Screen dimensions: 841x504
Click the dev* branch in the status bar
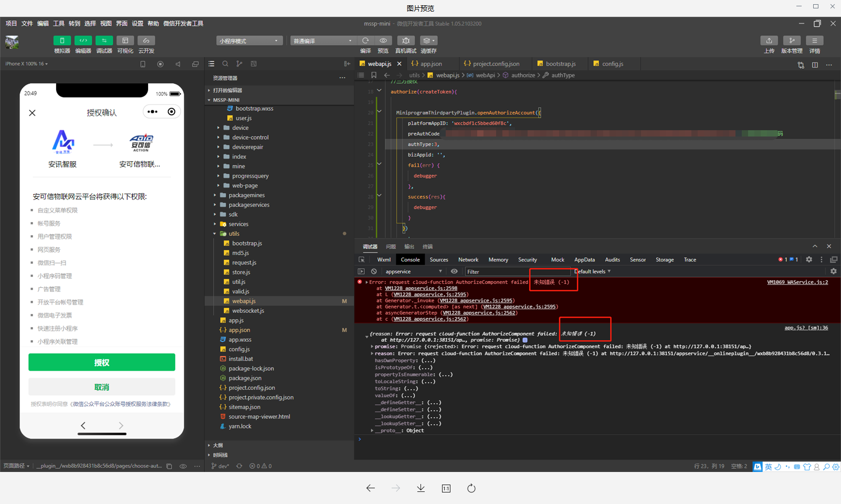[x=220, y=466]
